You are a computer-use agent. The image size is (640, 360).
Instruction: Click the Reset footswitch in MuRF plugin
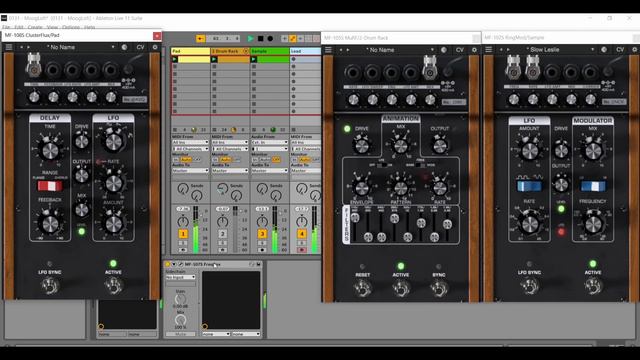point(362,288)
